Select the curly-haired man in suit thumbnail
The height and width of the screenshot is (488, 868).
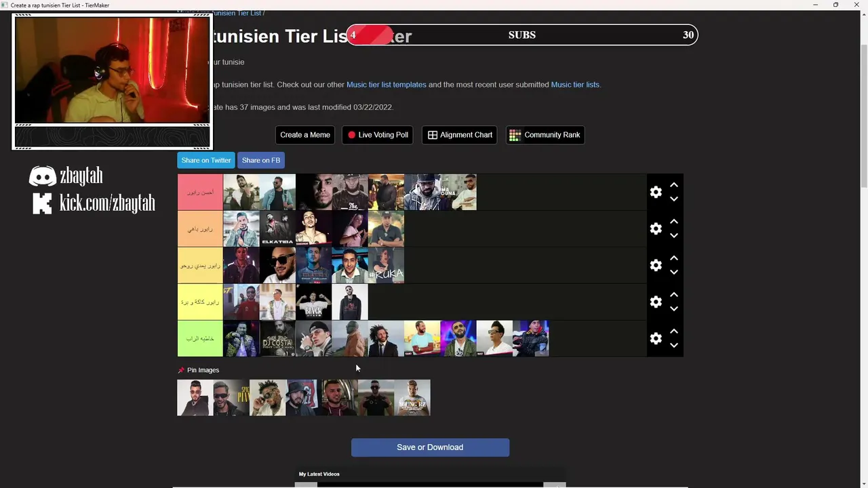tap(386, 339)
